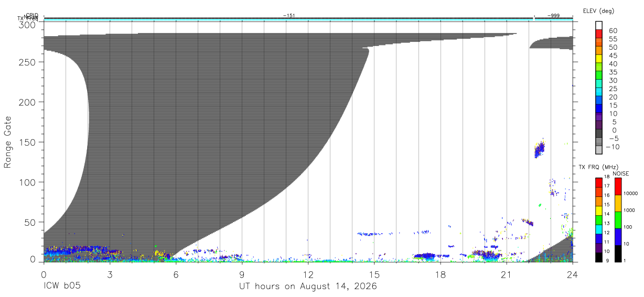Select the black TX FRQ swatch between 10 and 9
This screenshot has height=297, width=644.
pos(598,257)
